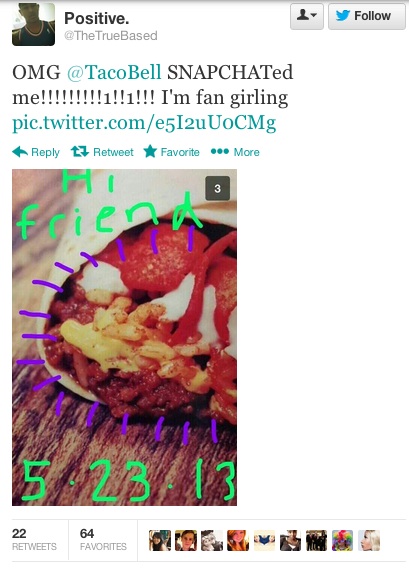The image size is (409, 568).
Task: View the 22 retweets count
Action: [34, 539]
